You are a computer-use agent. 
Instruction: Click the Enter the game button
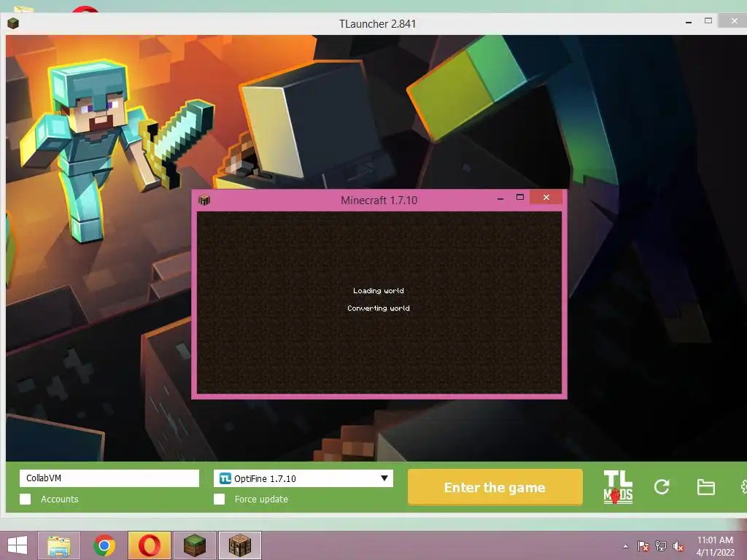(495, 487)
